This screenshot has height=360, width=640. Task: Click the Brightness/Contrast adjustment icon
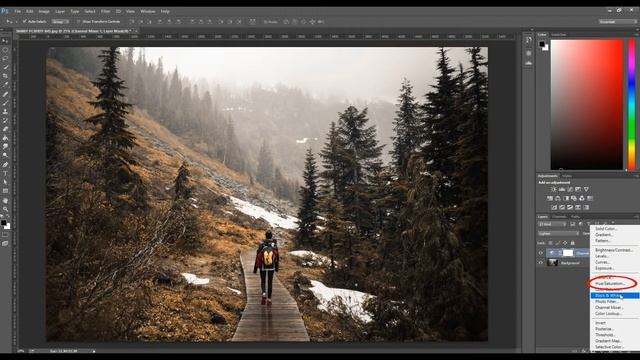554,189
